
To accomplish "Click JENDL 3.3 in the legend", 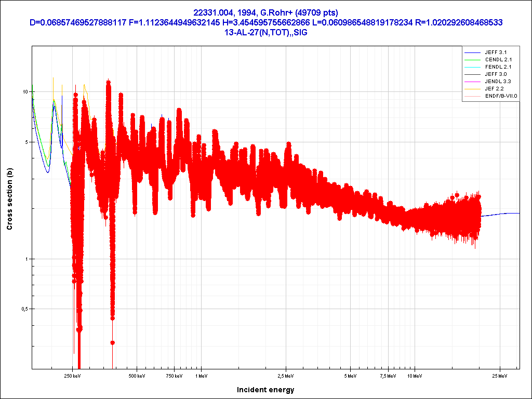I will 496,82.
